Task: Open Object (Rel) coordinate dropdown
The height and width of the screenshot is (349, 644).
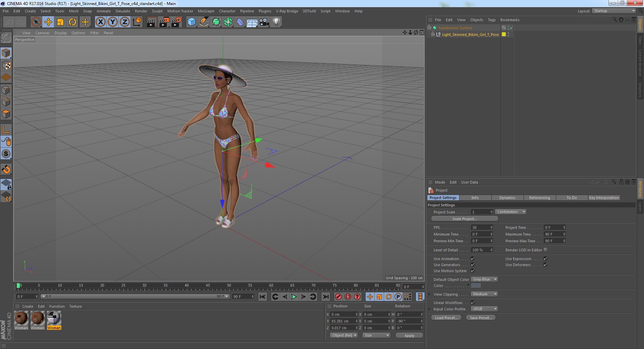Action: point(344,335)
